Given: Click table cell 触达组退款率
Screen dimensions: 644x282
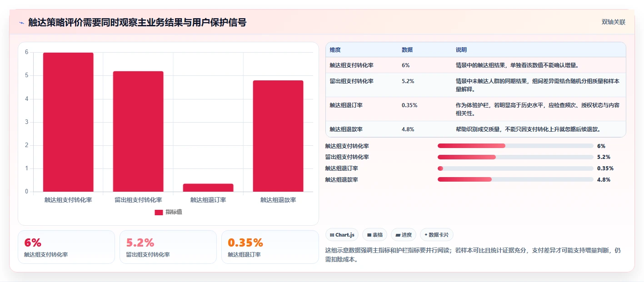Looking at the screenshot, I should (346, 129).
